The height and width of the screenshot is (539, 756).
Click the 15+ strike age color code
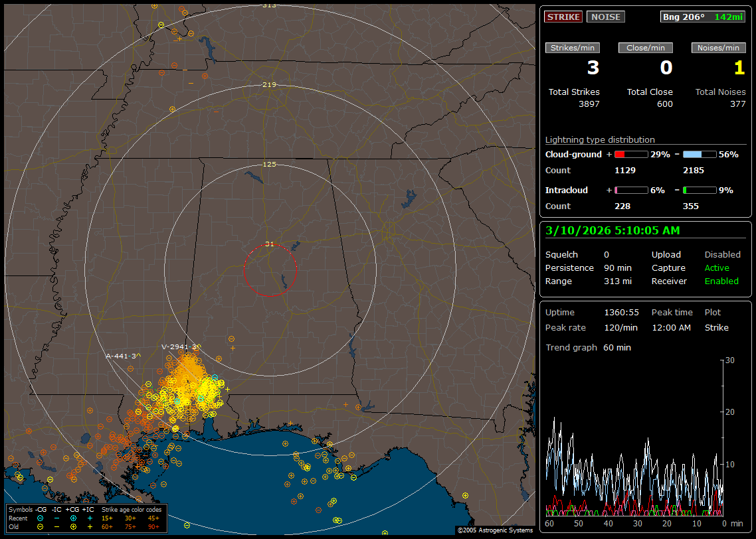pyautogui.click(x=106, y=518)
